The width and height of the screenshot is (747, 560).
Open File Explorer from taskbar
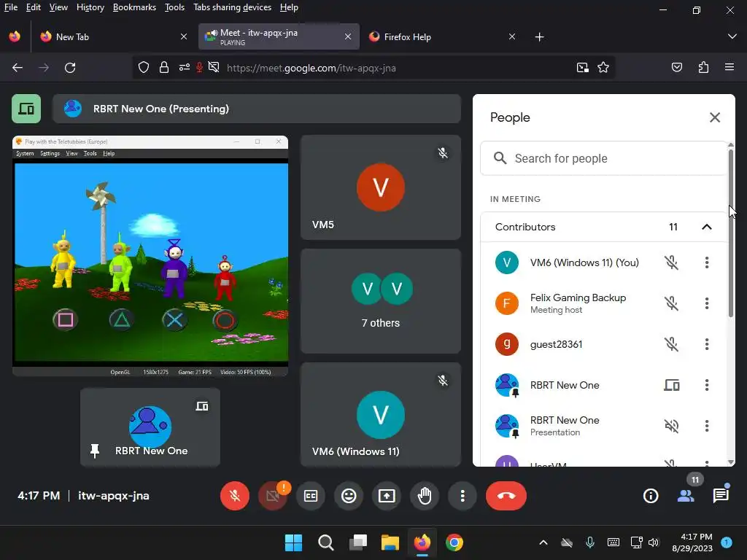(x=390, y=542)
